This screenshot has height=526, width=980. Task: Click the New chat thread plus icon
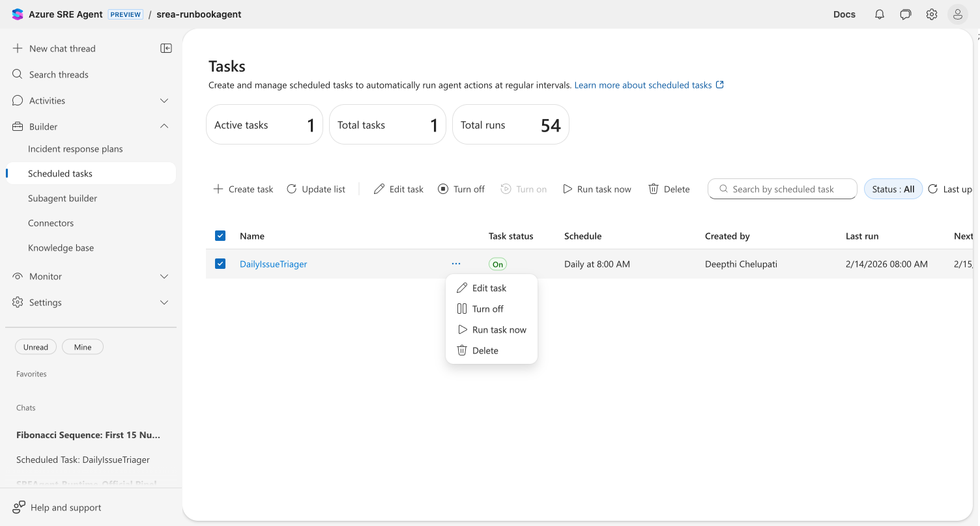(18, 48)
